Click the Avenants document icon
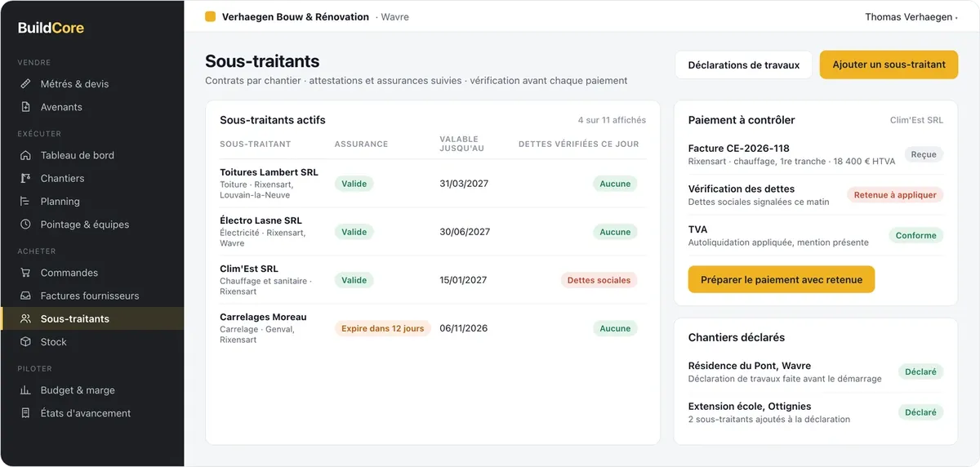This screenshot has width=980, height=467. 25,107
